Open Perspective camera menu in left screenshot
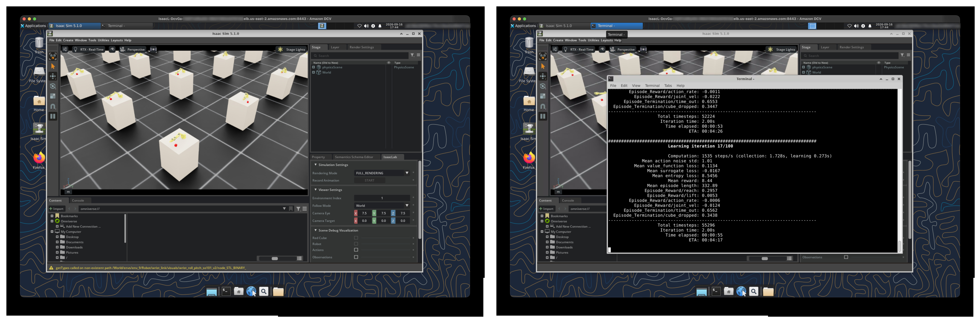Viewport: 980px width, 322px height. pyautogui.click(x=132, y=49)
